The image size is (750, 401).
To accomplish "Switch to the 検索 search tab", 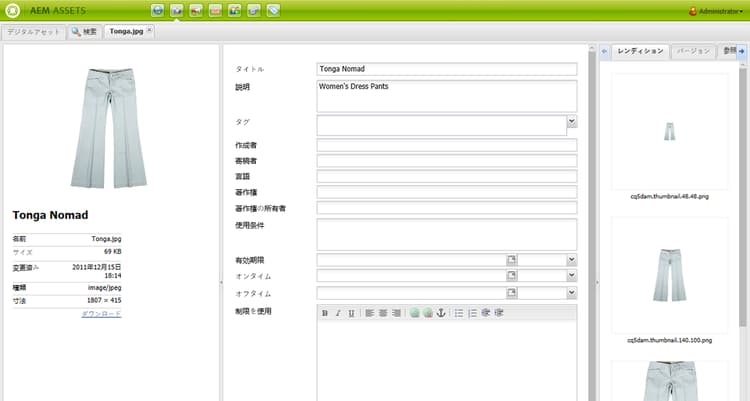I will 84,32.
